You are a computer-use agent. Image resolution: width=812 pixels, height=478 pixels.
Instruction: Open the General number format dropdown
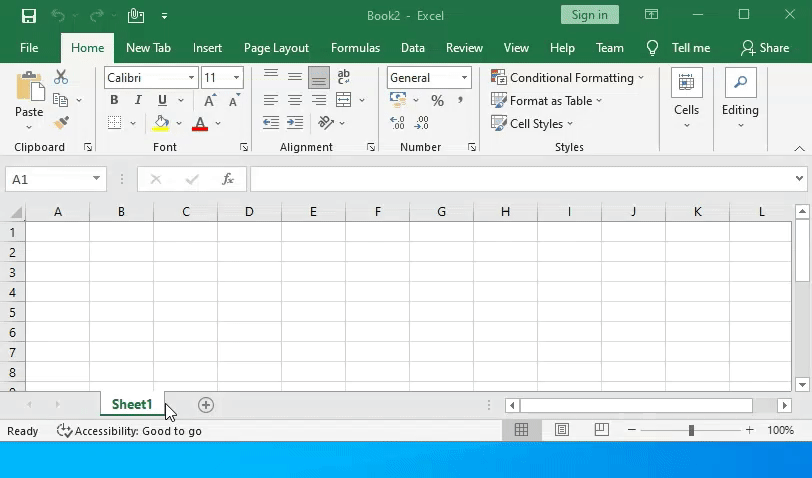pos(465,78)
